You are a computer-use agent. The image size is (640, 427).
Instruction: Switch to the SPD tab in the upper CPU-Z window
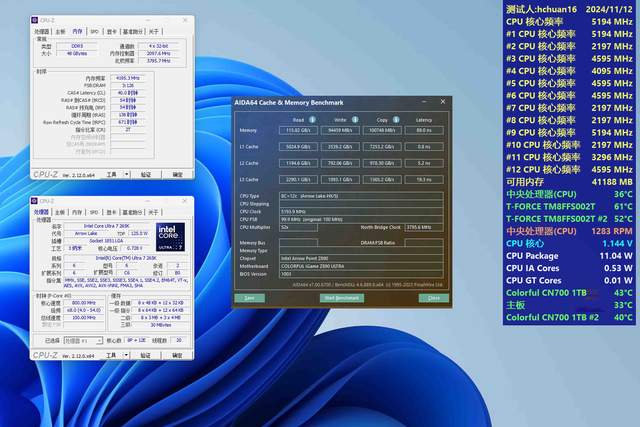point(94,31)
